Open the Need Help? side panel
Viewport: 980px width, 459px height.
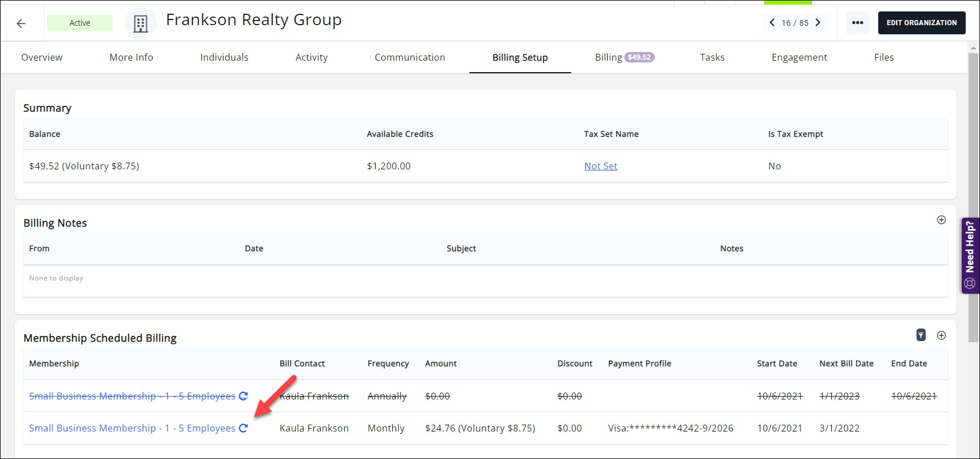tap(970, 255)
